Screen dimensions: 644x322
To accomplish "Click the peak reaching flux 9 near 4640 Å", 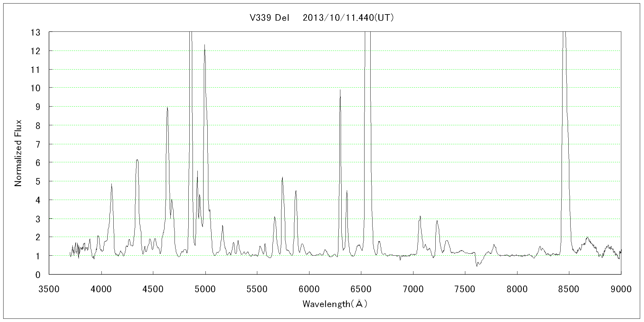I will pos(167,108).
